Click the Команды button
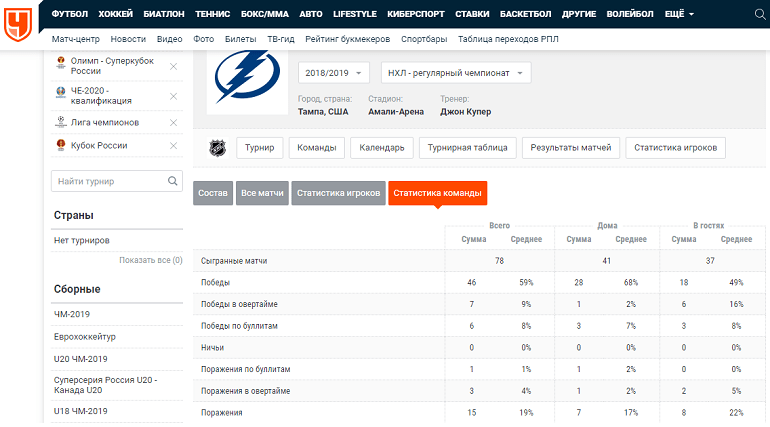 (317, 148)
